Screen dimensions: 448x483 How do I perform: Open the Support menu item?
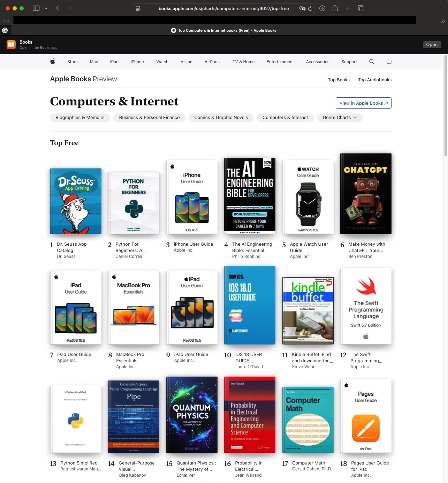pyautogui.click(x=349, y=62)
